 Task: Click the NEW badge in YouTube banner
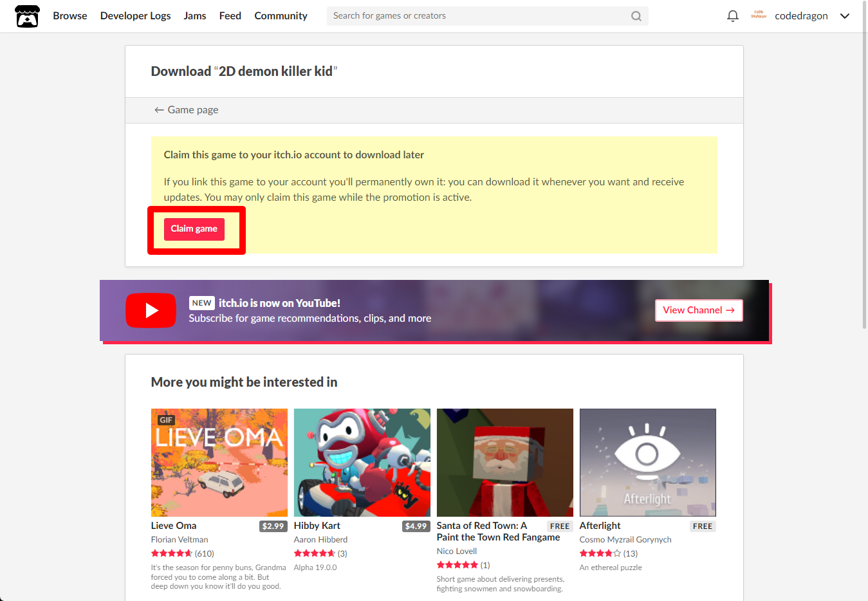202,303
